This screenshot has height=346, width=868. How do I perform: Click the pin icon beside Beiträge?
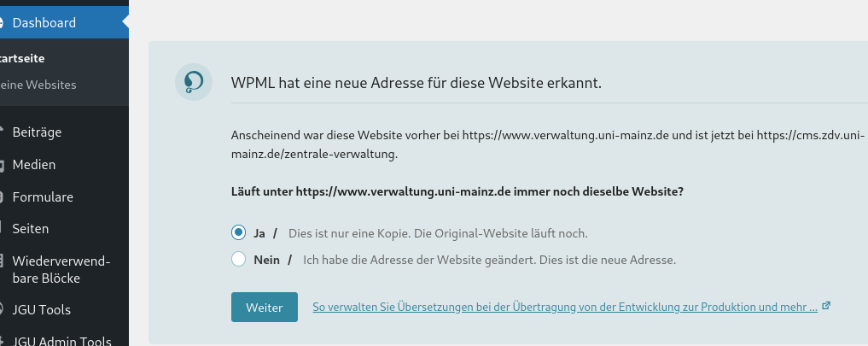click(2, 132)
